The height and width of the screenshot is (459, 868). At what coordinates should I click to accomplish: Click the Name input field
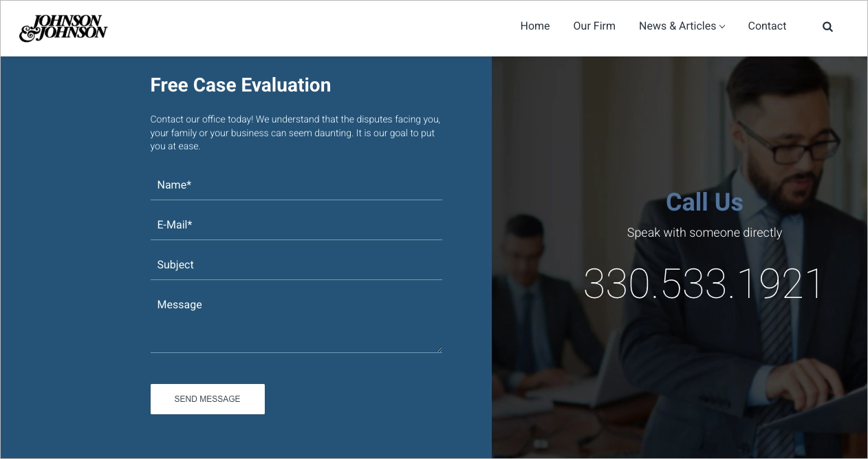click(x=296, y=185)
